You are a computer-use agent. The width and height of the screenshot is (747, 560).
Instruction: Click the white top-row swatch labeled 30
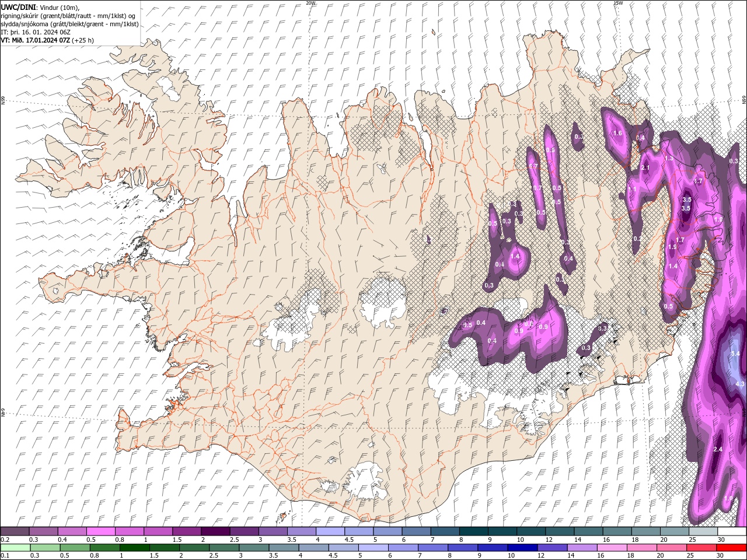pyautogui.click(x=732, y=531)
